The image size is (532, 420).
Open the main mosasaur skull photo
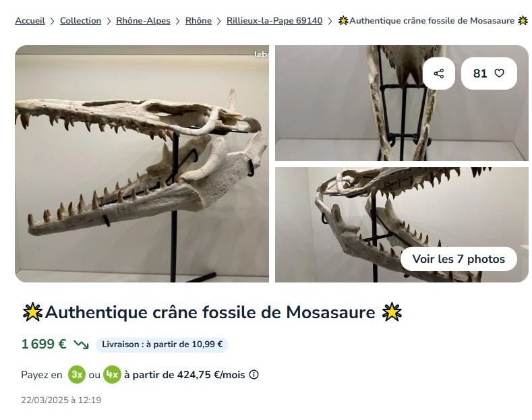point(142,163)
